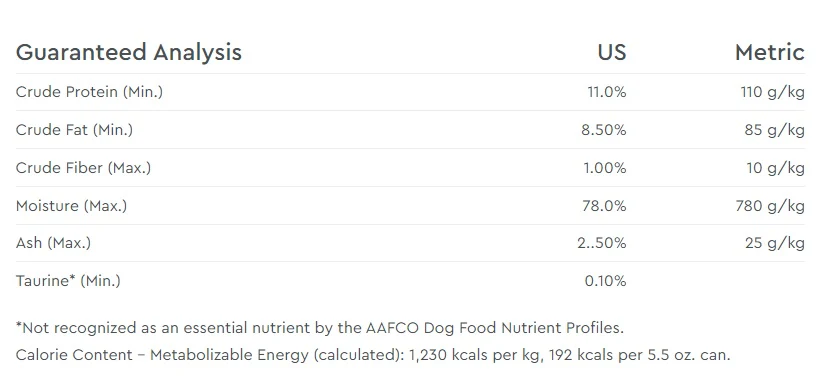Select the Metric column header
Screen dimensions: 823x386
(769, 53)
